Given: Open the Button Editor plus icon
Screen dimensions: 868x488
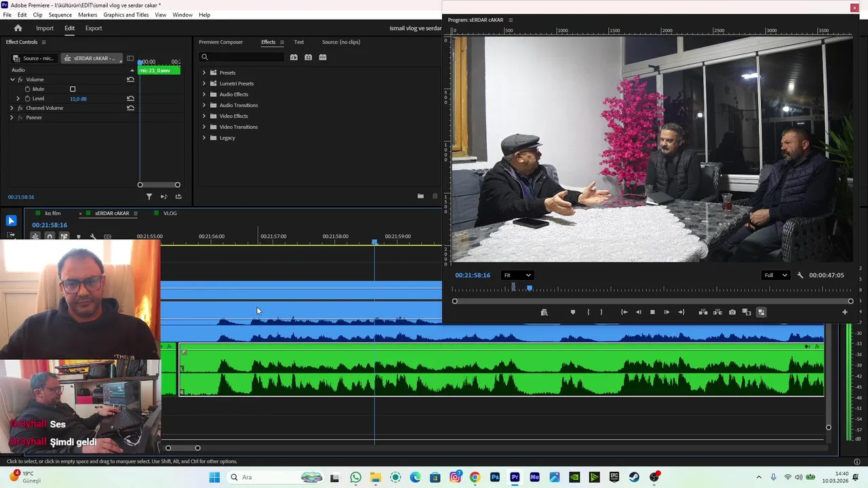Looking at the screenshot, I should pos(845,312).
